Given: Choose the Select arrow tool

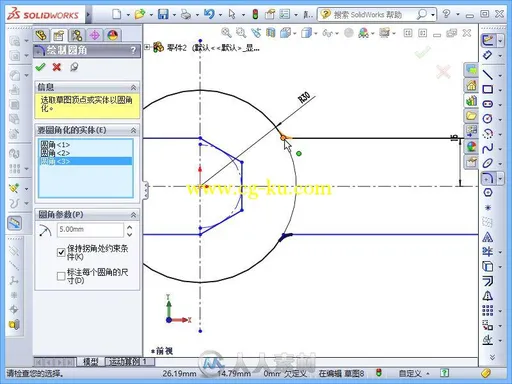Looking at the screenshot, I should [x=232, y=14].
